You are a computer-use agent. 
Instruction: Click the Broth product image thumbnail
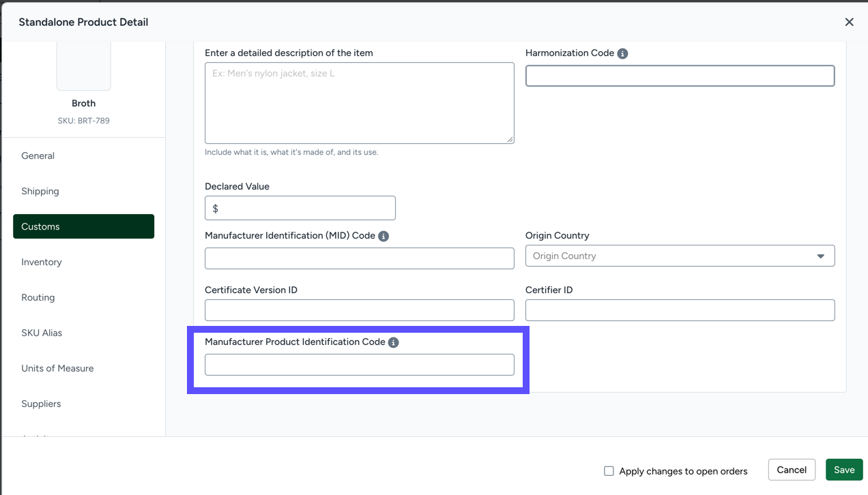coord(84,66)
